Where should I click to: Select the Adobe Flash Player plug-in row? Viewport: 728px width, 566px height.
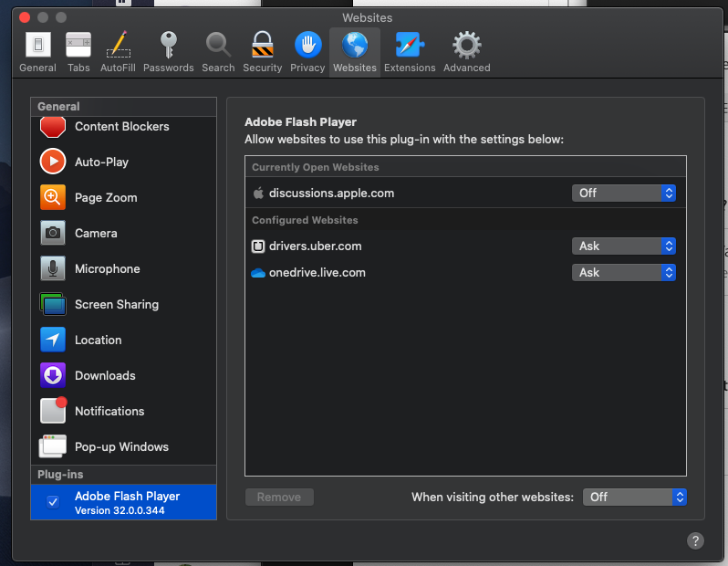(x=123, y=502)
